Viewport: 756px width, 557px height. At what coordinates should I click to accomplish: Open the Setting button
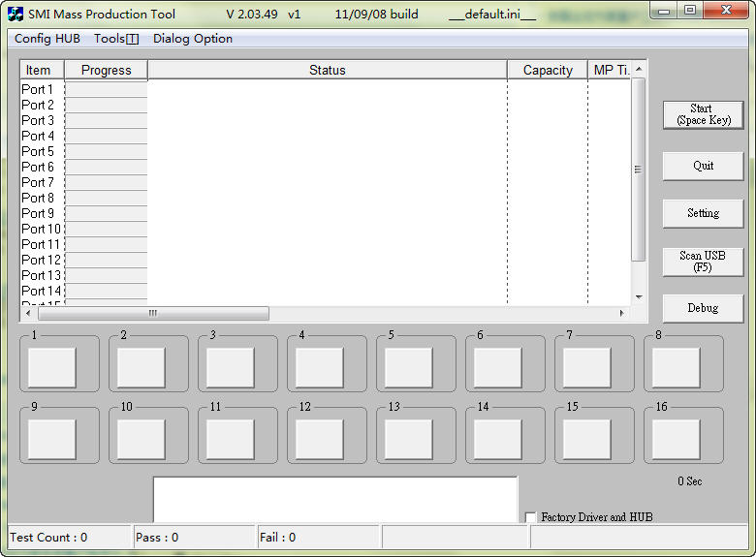(703, 213)
